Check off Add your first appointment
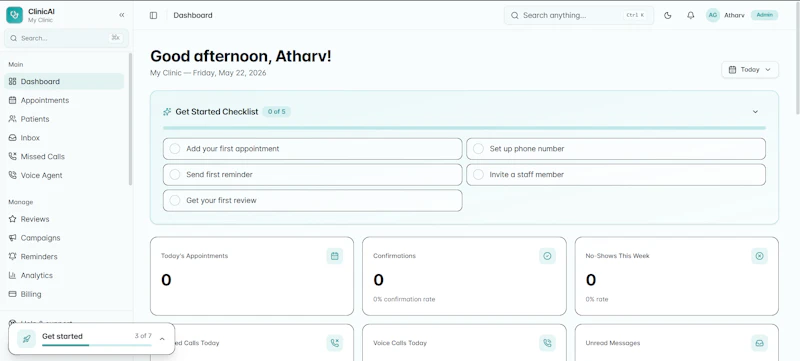This screenshot has height=361, width=800. [x=174, y=149]
